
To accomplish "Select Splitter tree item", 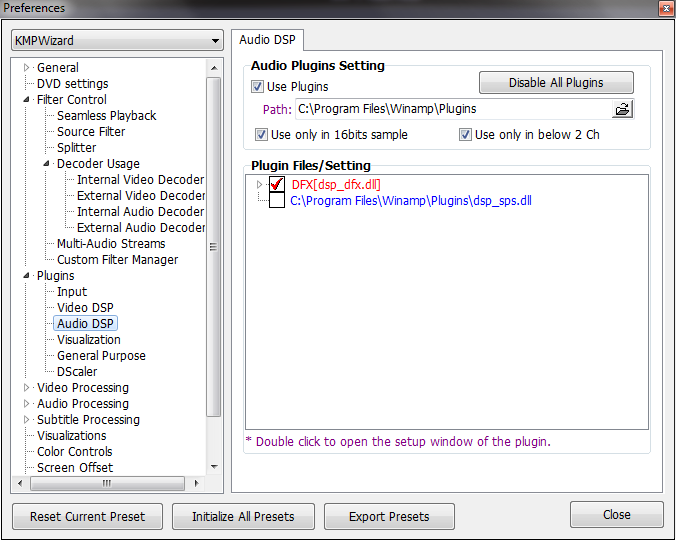I will pyautogui.click(x=76, y=147).
